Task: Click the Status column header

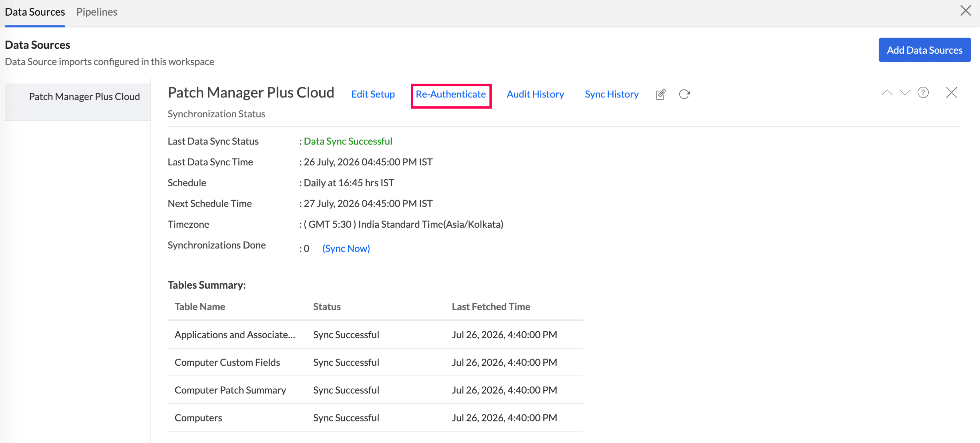Action: (x=327, y=306)
